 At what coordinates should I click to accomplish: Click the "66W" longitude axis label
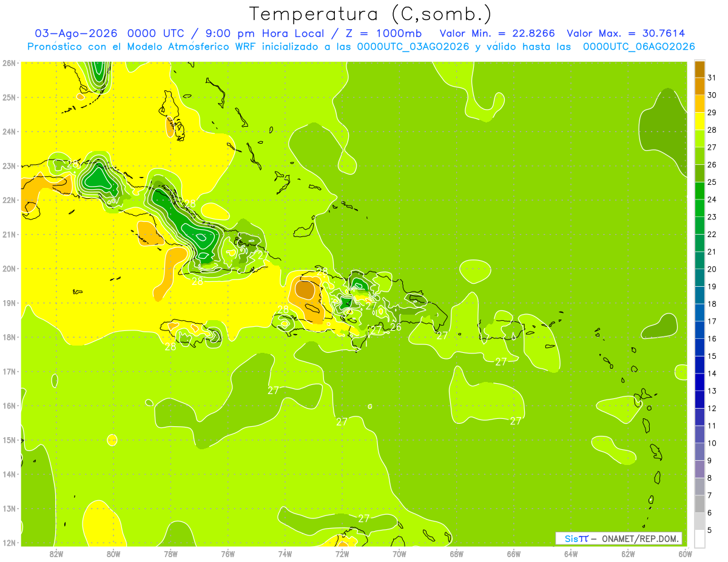(513, 554)
